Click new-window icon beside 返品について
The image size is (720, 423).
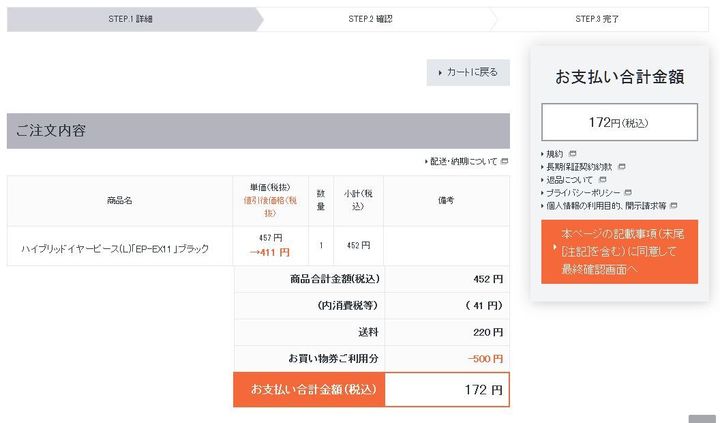602,180
